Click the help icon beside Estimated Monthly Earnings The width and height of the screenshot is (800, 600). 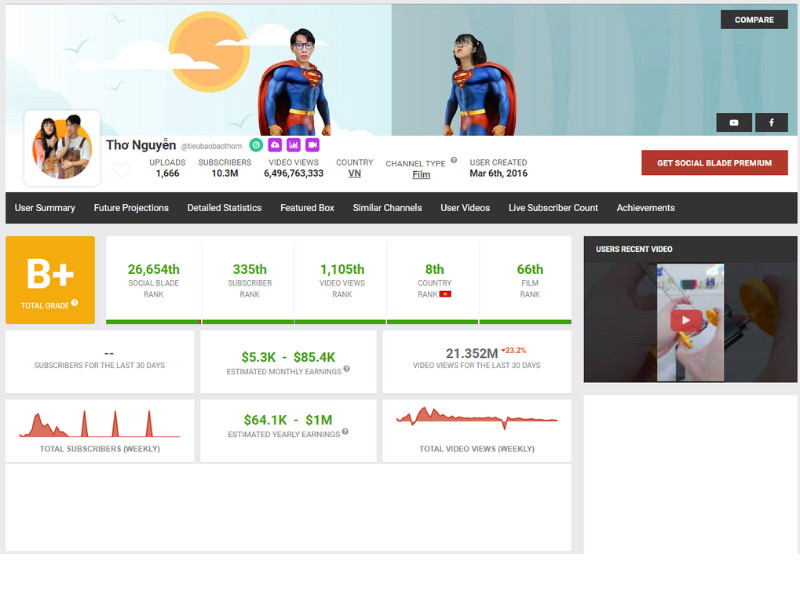pos(346,368)
